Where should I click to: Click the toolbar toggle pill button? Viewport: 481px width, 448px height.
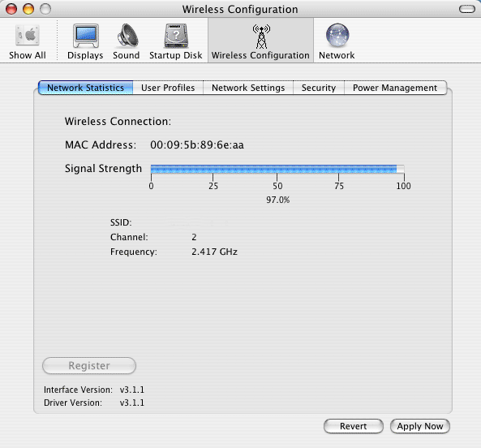click(467, 9)
